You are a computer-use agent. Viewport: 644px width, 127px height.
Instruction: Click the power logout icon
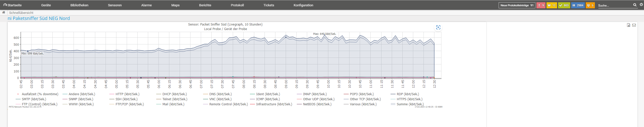pyautogui.click(x=641, y=5)
